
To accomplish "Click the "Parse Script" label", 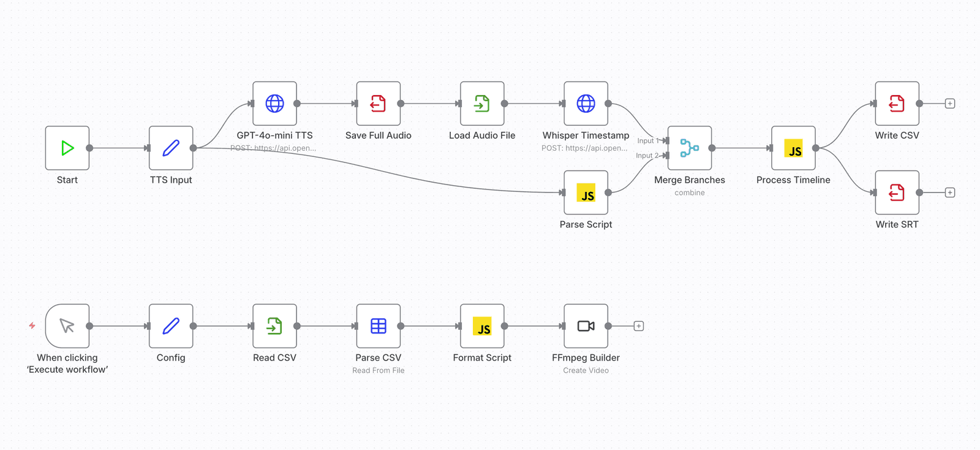I will click(586, 224).
